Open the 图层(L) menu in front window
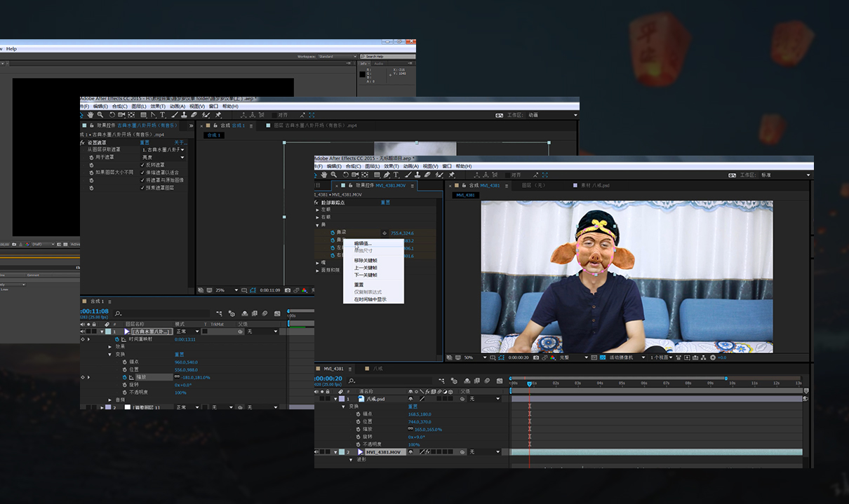The width and height of the screenshot is (849, 504). pos(372,166)
